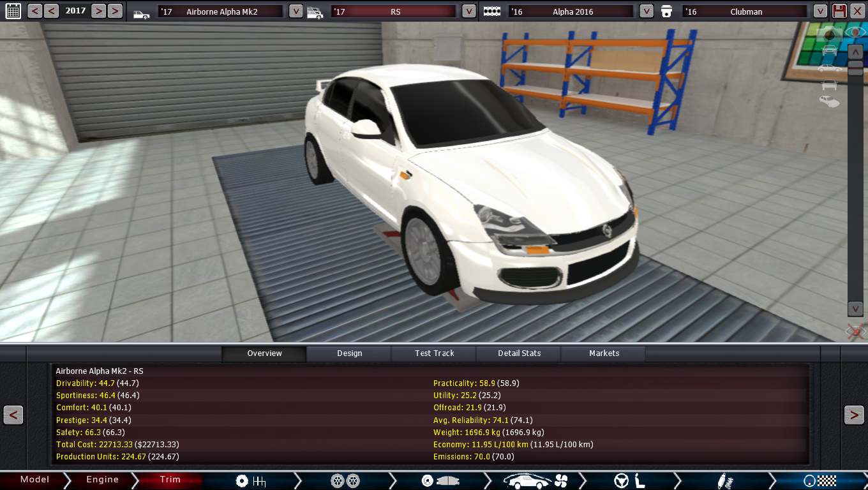The height and width of the screenshot is (490, 868).
Task: Click the right scrollbar slider handle
Action: pyautogui.click(x=855, y=68)
